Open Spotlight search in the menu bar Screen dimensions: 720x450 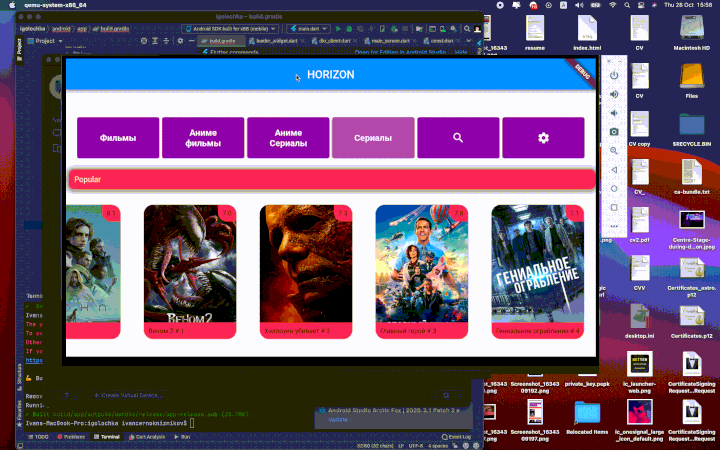(x=627, y=5)
